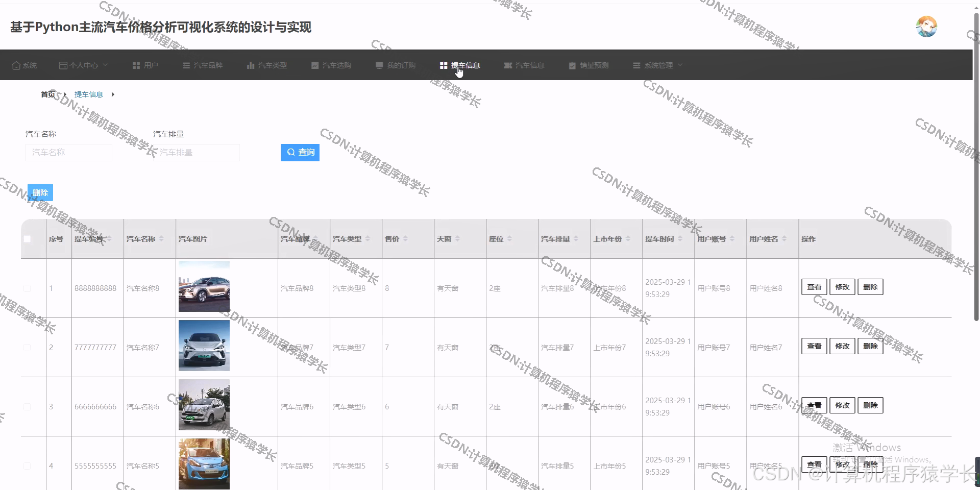Click the blue batch 删除 button above table

[x=40, y=192]
